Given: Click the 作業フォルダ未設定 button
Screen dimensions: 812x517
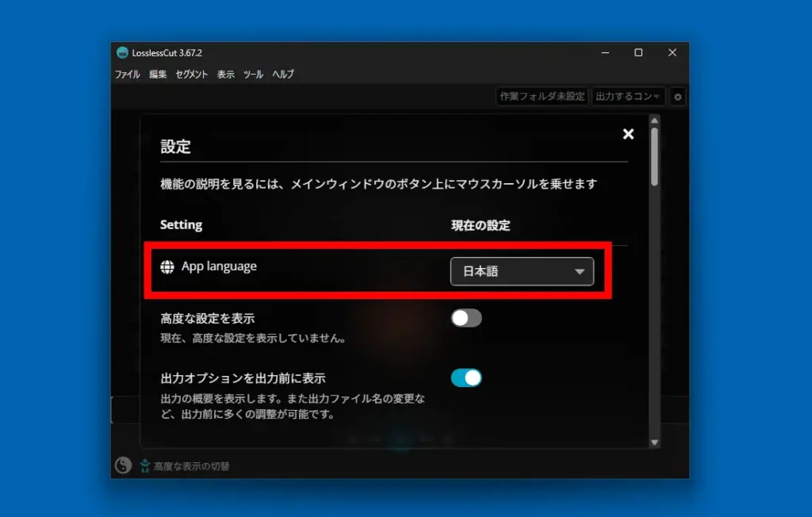Looking at the screenshot, I should 542,96.
